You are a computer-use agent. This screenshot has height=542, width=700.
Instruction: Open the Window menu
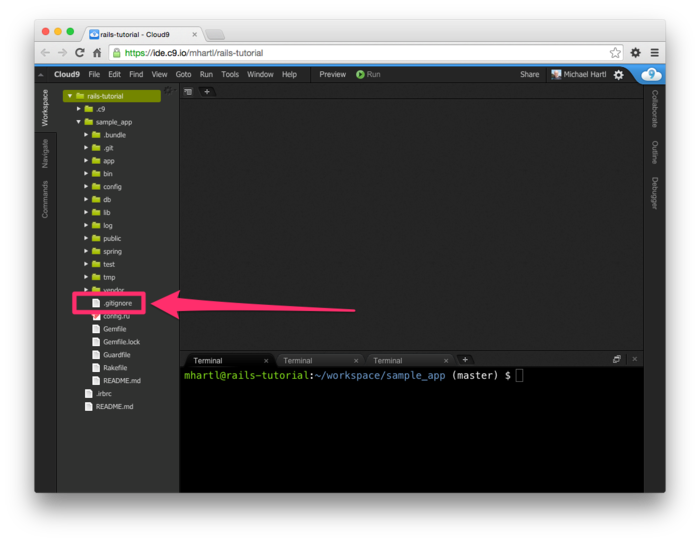coord(260,75)
